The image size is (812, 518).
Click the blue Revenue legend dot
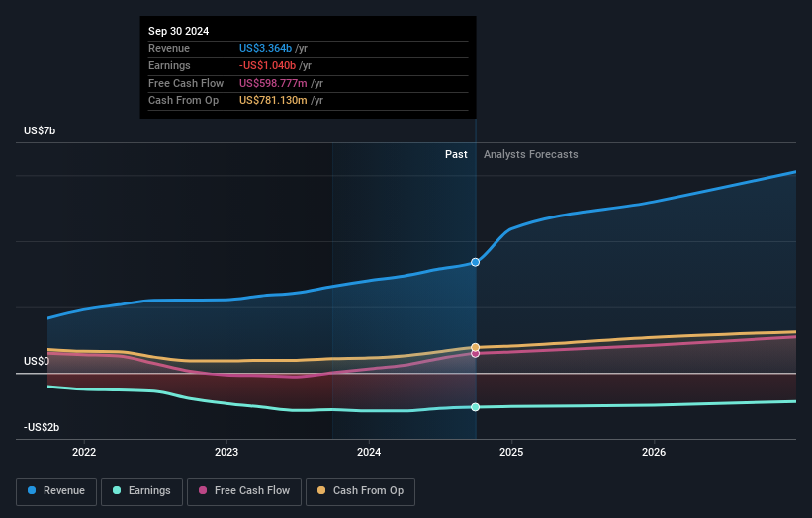(x=32, y=490)
